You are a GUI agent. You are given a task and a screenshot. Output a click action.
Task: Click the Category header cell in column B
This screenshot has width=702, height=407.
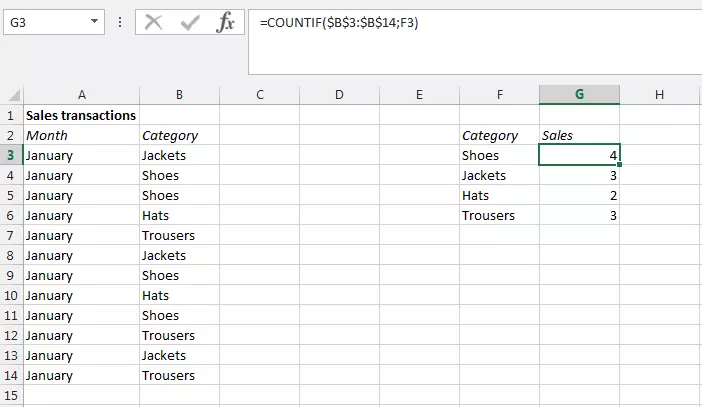179,135
